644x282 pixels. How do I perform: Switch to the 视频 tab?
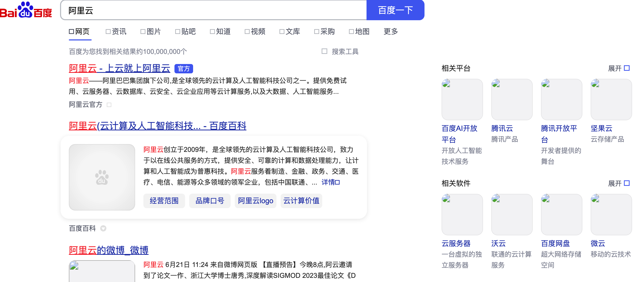pos(255,32)
